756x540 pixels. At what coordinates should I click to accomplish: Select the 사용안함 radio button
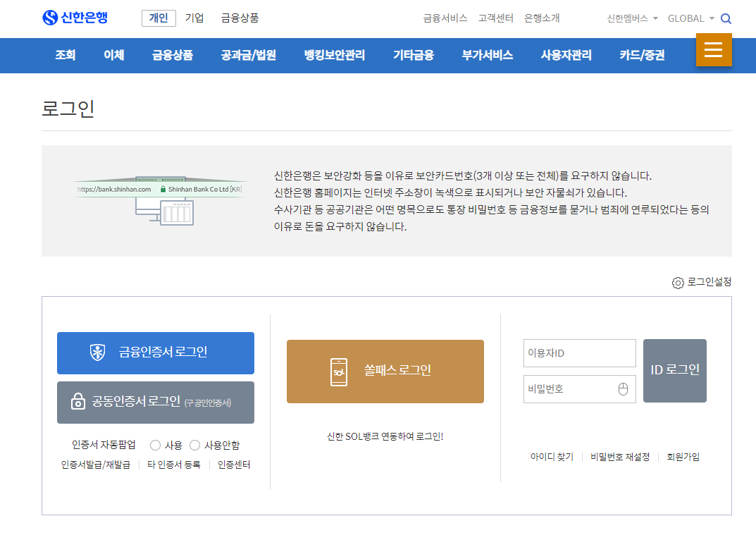click(194, 445)
